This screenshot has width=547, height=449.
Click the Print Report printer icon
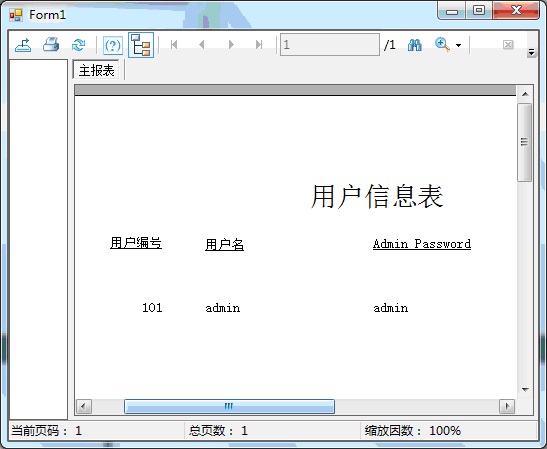(x=51, y=45)
